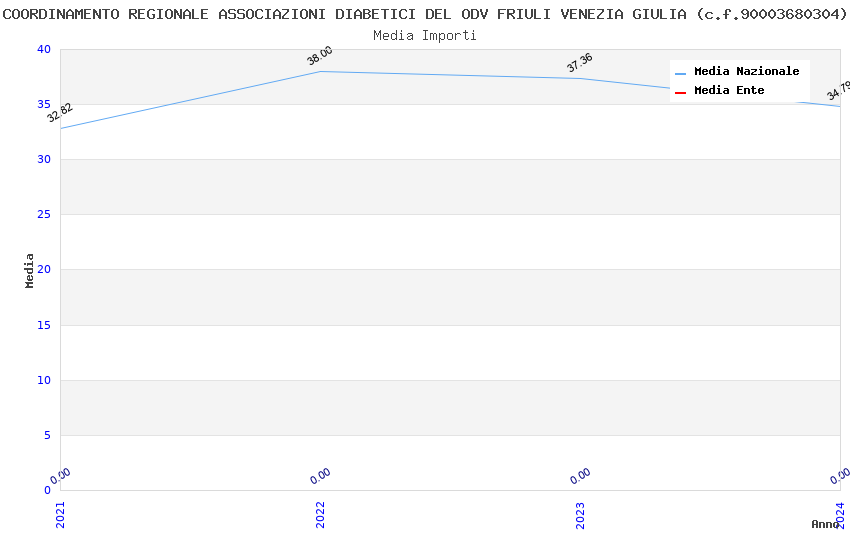850x550 pixels.
Task: Click the 0.00 label above 2023
Action: click(x=580, y=476)
